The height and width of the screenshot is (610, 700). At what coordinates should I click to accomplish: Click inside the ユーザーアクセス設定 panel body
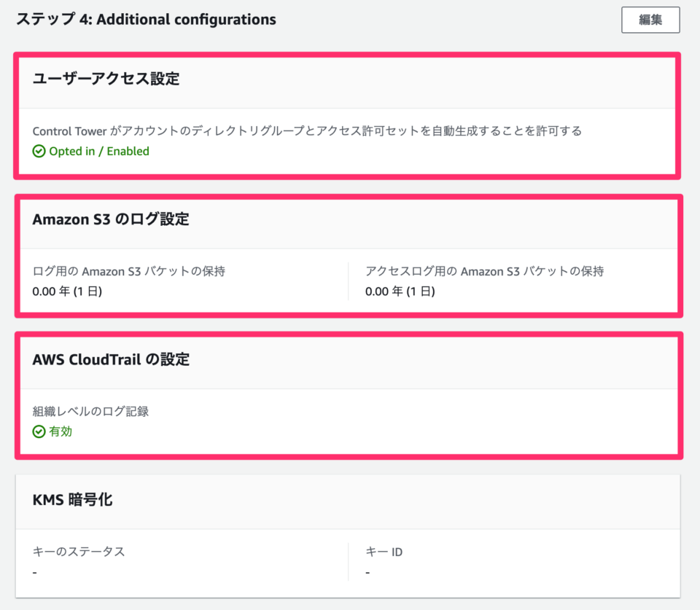click(x=350, y=141)
